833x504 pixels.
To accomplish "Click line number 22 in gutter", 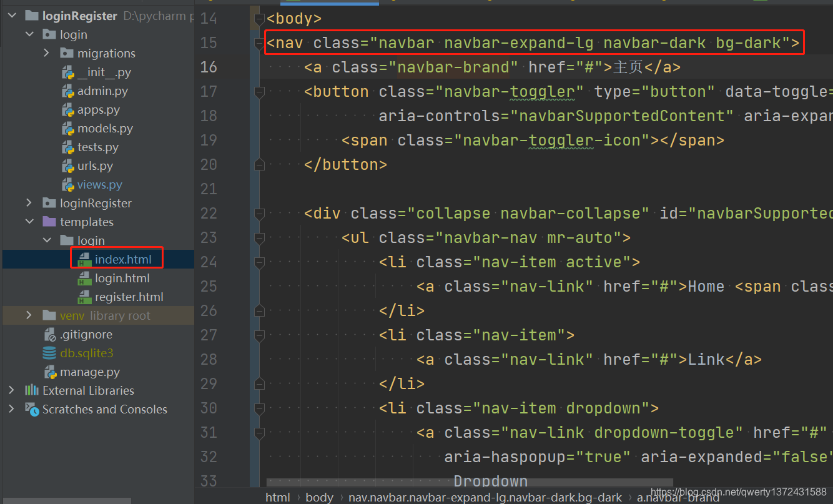I will pyautogui.click(x=209, y=214).
